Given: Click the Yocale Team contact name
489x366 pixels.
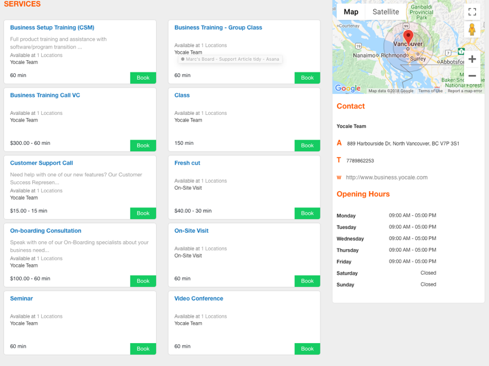Looking at the screenshot, I should [x=351, y=126].
